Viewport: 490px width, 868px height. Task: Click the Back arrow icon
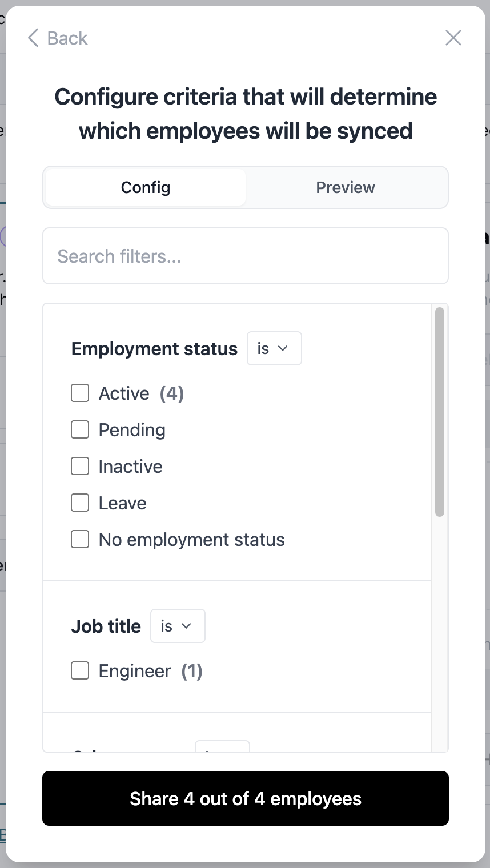click(33, 38)
